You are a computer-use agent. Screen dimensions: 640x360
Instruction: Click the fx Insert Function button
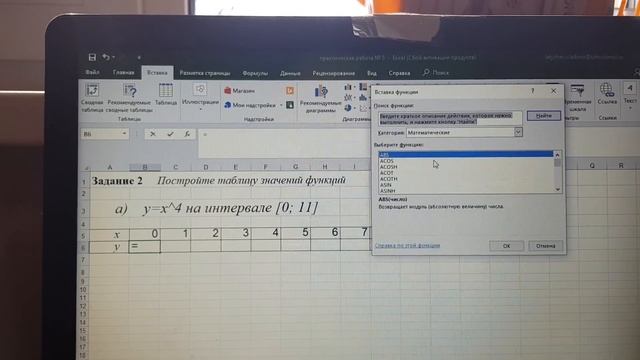[187, 134]
